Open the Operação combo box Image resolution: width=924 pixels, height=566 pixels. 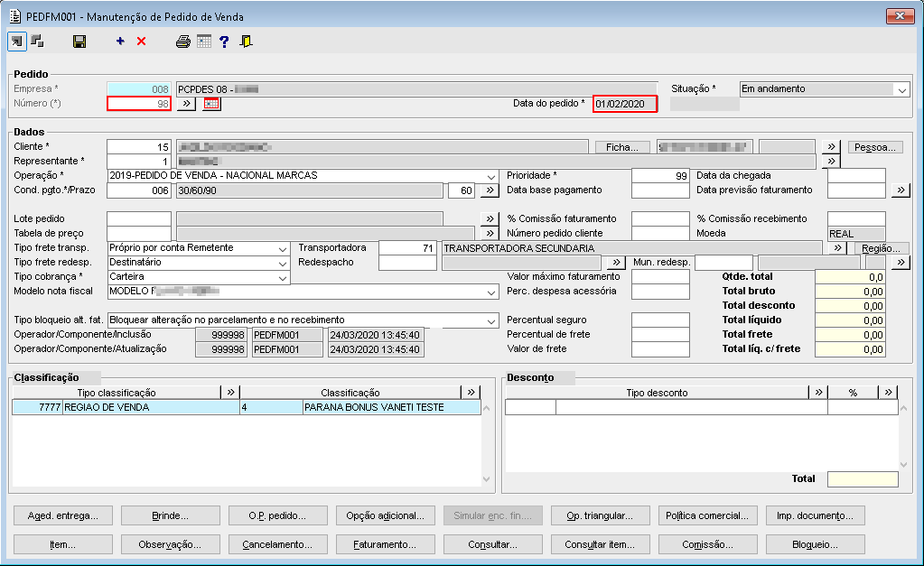point(491,176)
